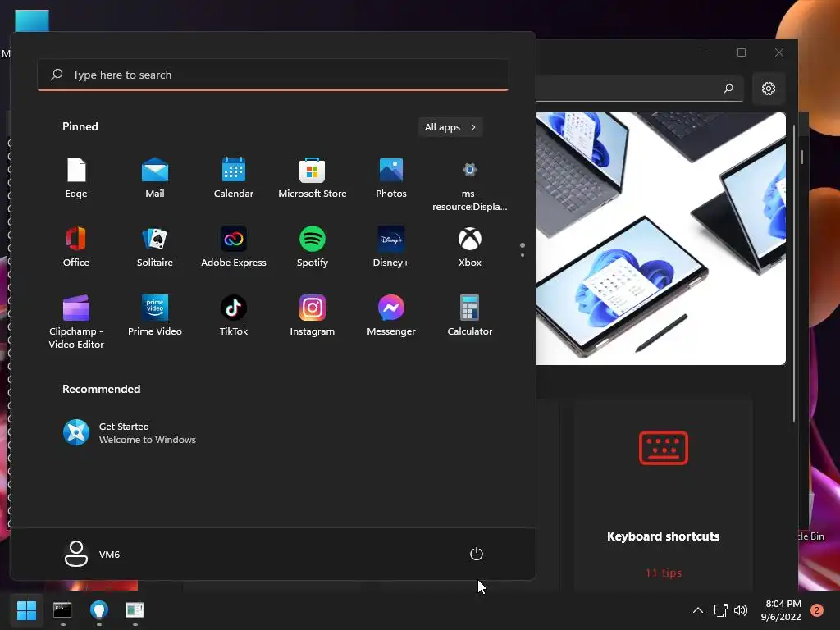
Task: Click the search icon in Tips window
Action: click(728, 89)
